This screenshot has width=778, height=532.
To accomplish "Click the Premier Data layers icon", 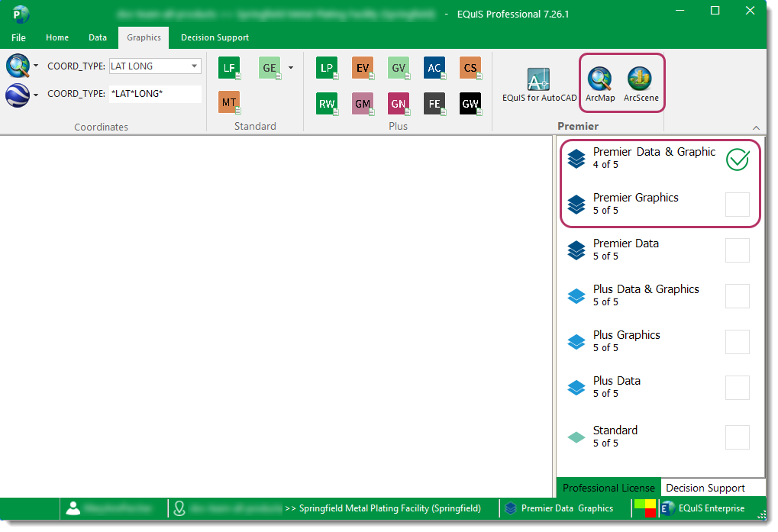I will 576,250.
